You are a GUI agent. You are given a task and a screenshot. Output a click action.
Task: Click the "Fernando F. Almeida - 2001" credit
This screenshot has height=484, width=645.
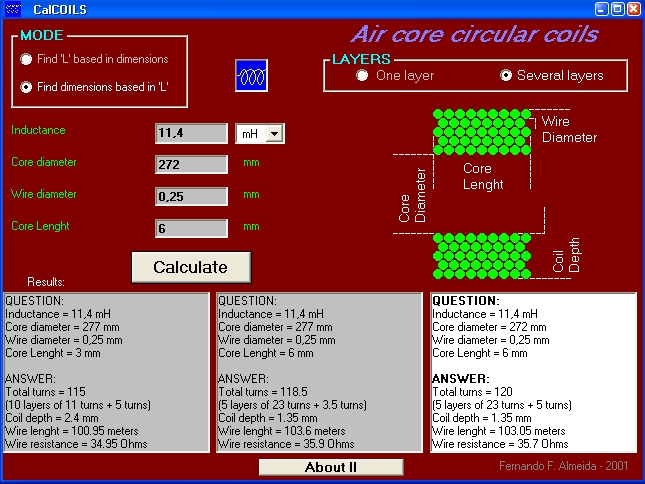(x=564, y=466)
